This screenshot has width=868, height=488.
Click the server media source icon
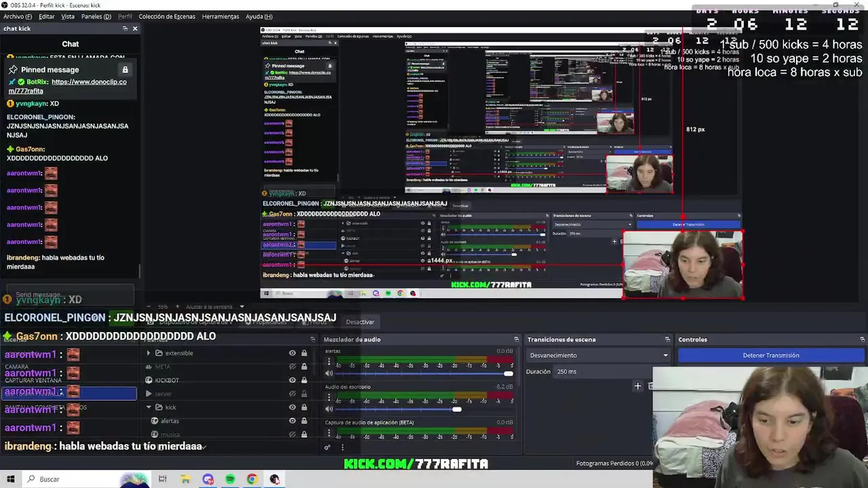click(149, 394)
